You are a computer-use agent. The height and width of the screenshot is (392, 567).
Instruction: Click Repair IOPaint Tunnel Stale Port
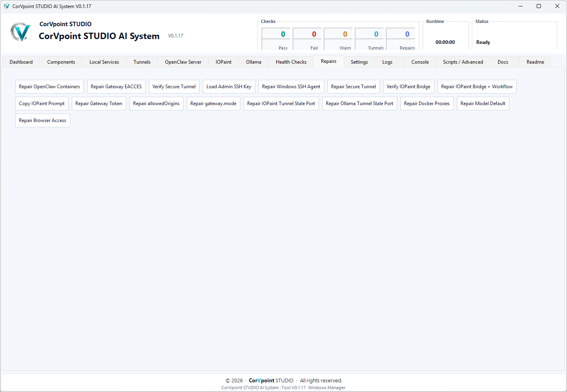click(281, 104)
